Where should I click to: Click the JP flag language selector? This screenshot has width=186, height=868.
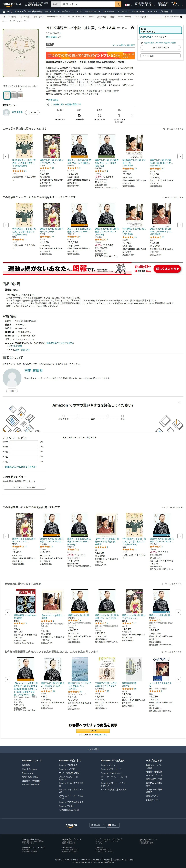click(128, 5)
